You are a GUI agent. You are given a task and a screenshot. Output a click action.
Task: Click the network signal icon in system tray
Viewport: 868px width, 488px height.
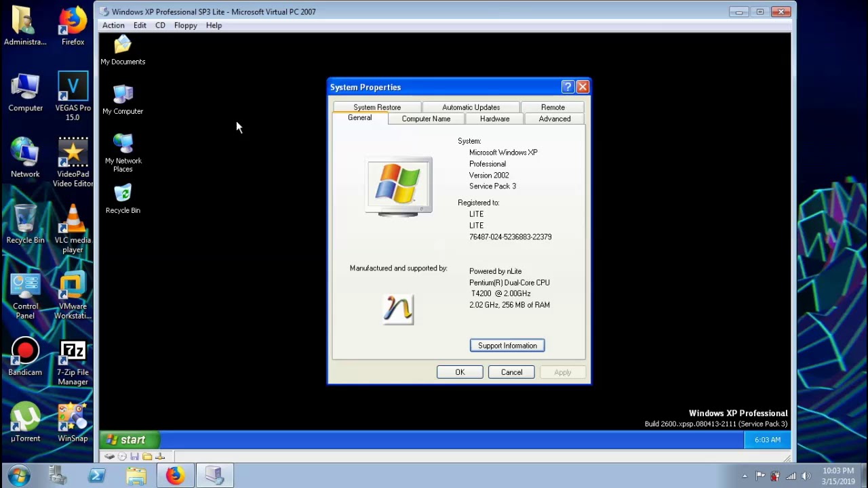pos(791,476)
